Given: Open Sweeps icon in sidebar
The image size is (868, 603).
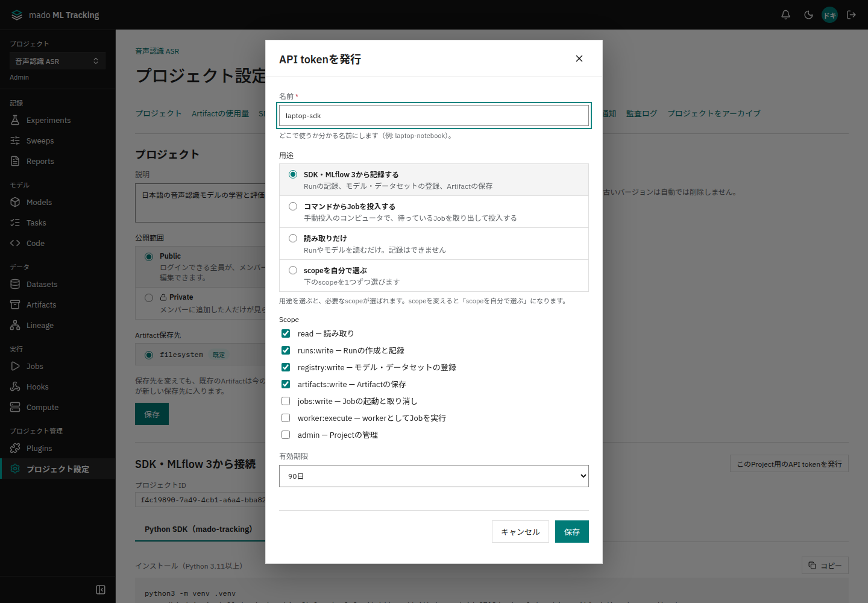Looking at the screenshot, I should pyautogui.click(x=15, y=140).
